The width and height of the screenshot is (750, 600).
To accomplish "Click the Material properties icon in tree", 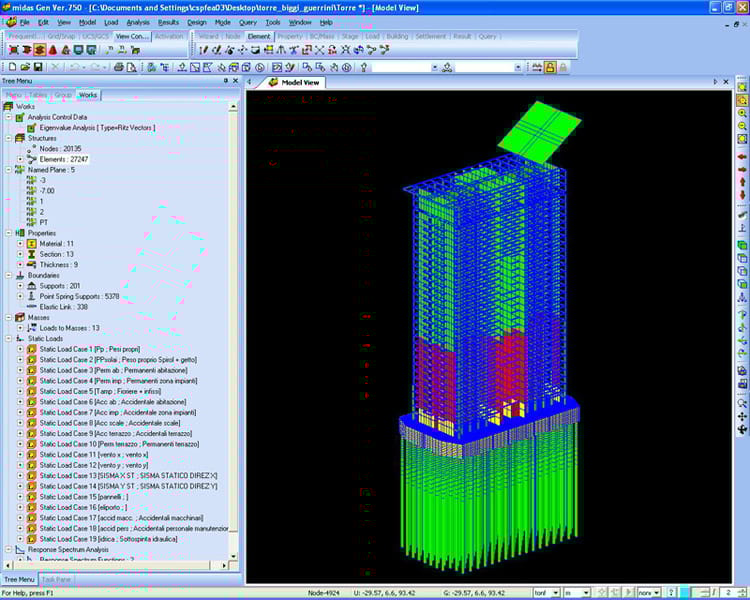I will click(x=31, y=243).
